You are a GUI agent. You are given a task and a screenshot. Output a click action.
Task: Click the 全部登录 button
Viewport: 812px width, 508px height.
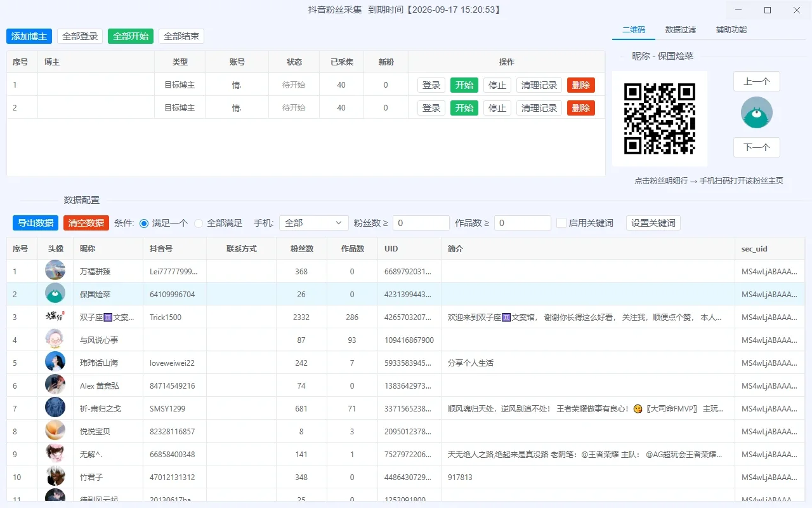click(80, 36)
